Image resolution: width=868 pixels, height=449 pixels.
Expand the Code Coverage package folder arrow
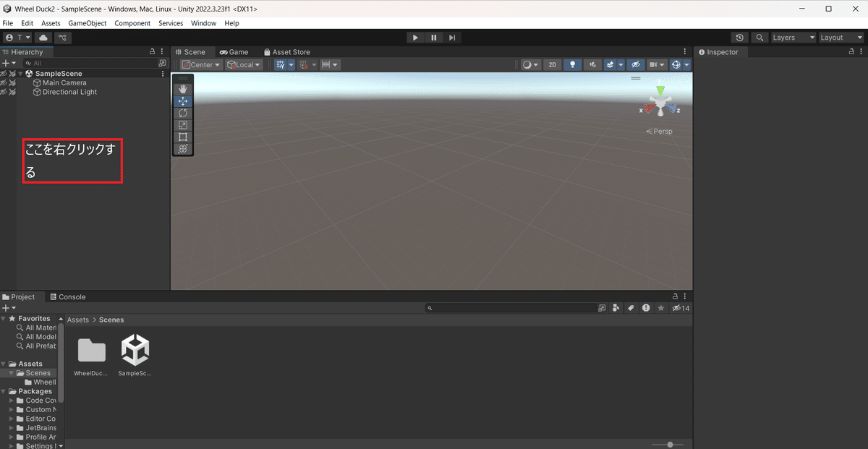pos(12,401)
